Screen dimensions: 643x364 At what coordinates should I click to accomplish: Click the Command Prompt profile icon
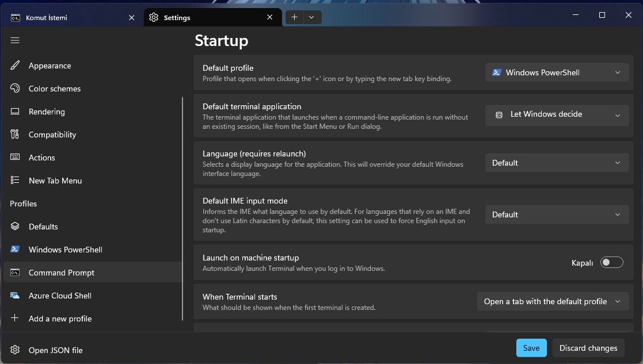tap(15, 273)
